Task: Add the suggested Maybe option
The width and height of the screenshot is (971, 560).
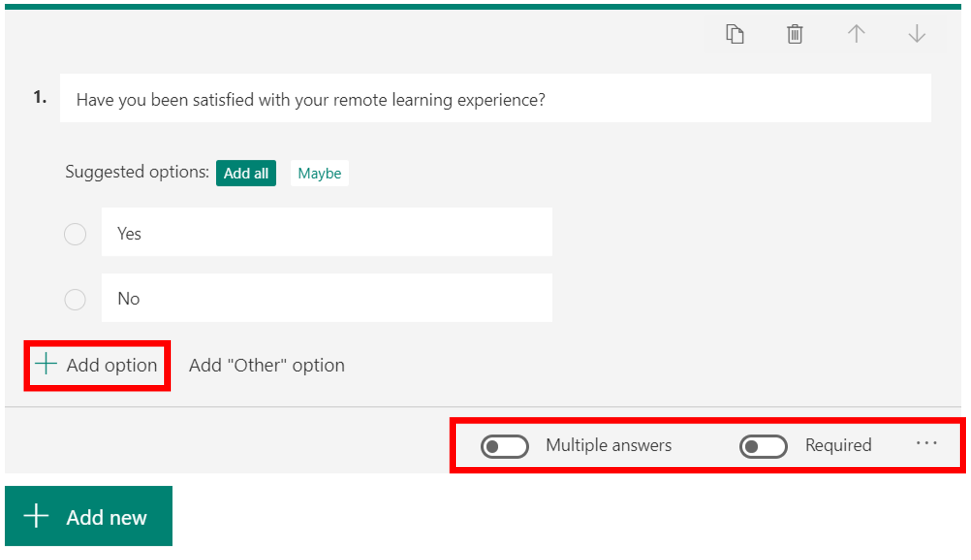Action: click(x=319, y=173)
